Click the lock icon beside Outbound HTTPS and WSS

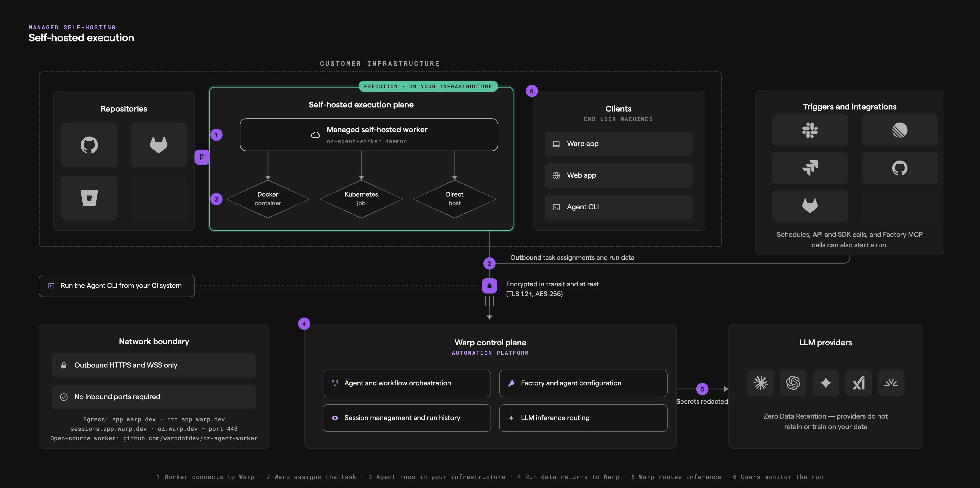64,365
